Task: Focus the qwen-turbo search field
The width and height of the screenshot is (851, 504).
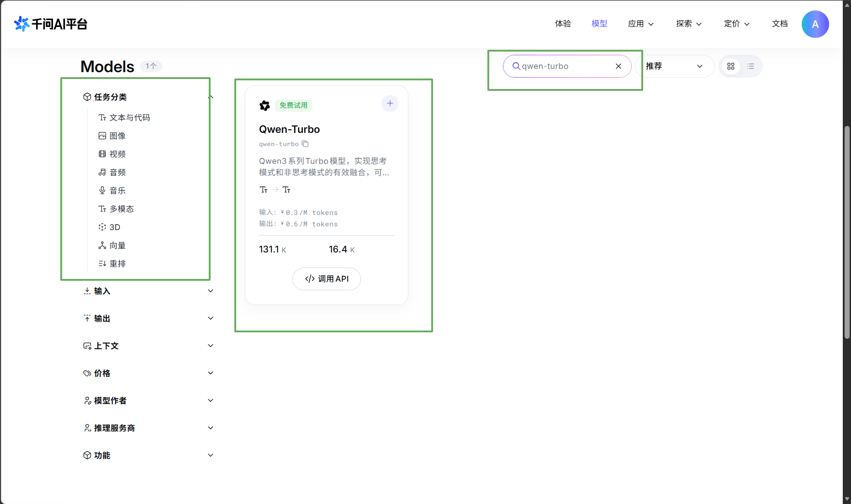Action: (567, 66)
